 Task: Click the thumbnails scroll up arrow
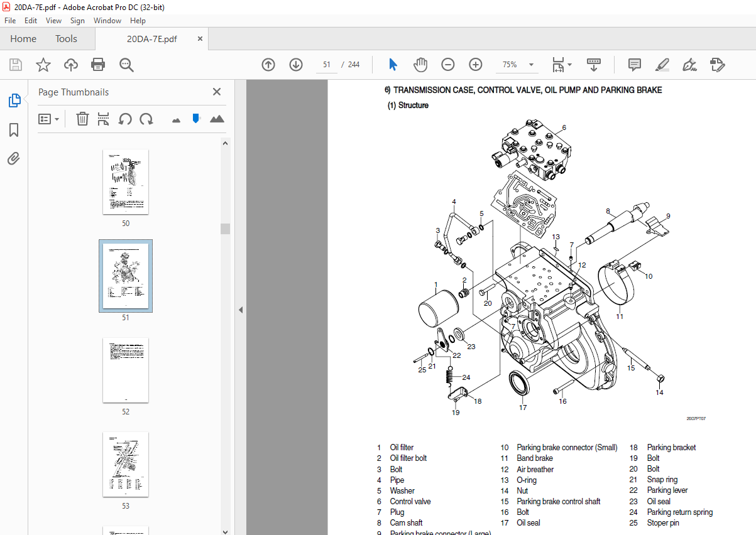pos(225,143)
